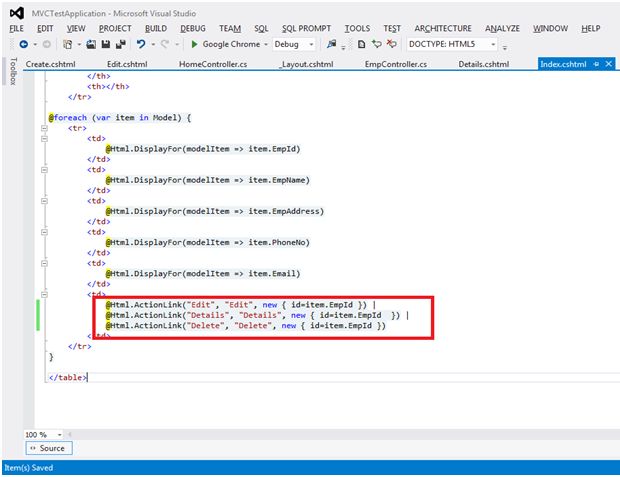This screenshot has height=477, width=620.
Task: Open the SQL PROMPT menu
Action: coord(306,28)
